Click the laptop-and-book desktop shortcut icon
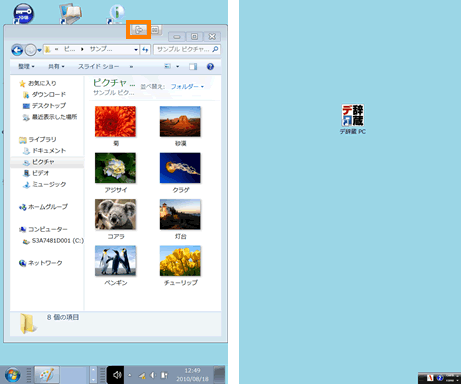This screenshot has height=384, width=461. click(x=70, y=14)
